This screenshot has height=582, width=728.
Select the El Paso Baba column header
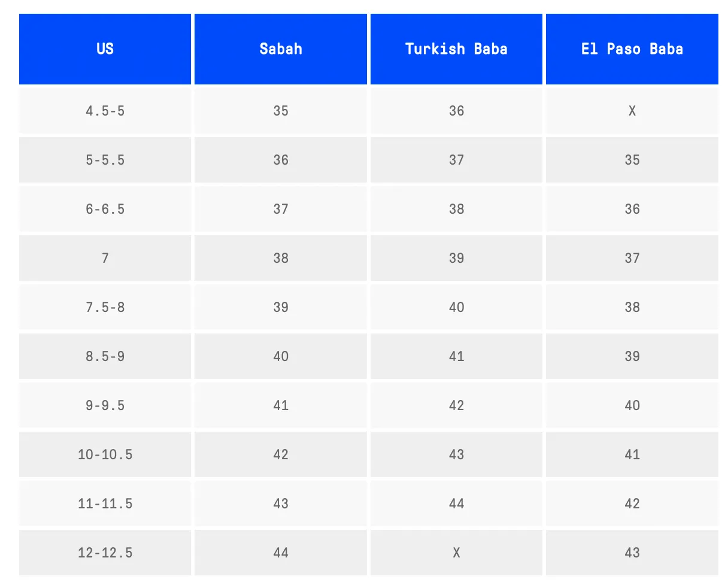coord(632,48)
